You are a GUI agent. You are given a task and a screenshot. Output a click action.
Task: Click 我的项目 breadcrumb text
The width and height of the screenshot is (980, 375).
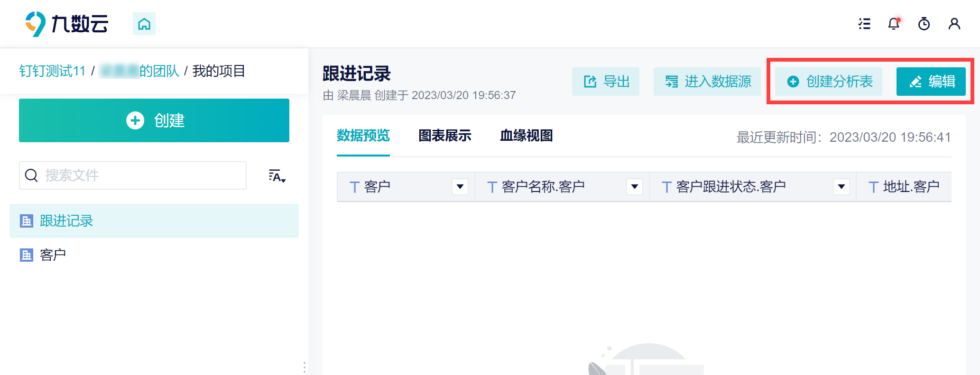tap(219, 71)
